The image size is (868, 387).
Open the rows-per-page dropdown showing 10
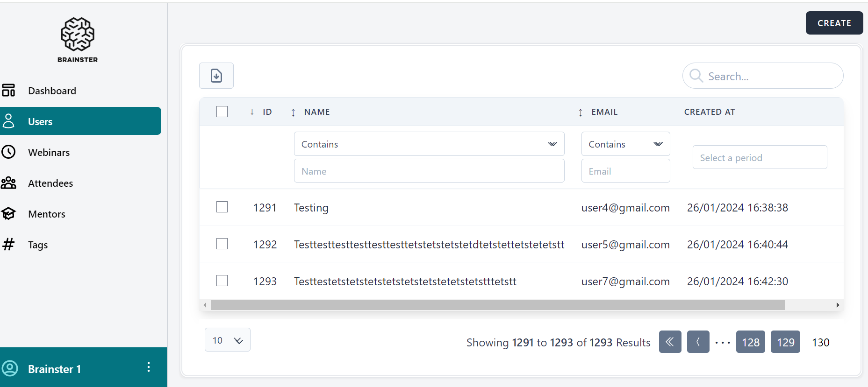(227, 340)
